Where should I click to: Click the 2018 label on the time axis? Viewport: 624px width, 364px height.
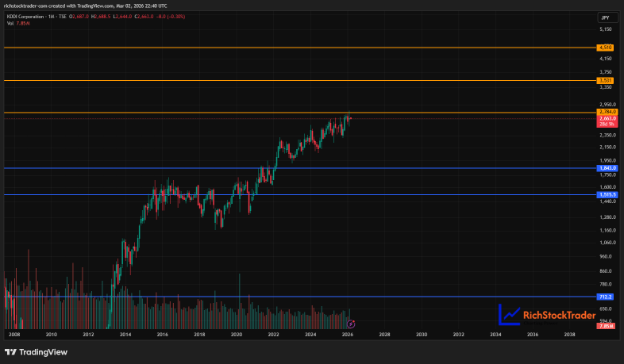tap(199, 335)
